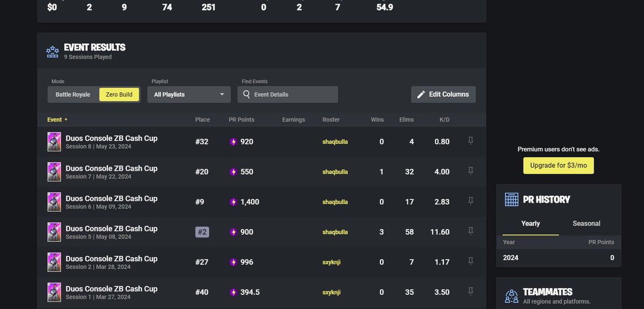Click the 9 Sessions Played text
644x309 pixels.
click(x=88, y=57)
